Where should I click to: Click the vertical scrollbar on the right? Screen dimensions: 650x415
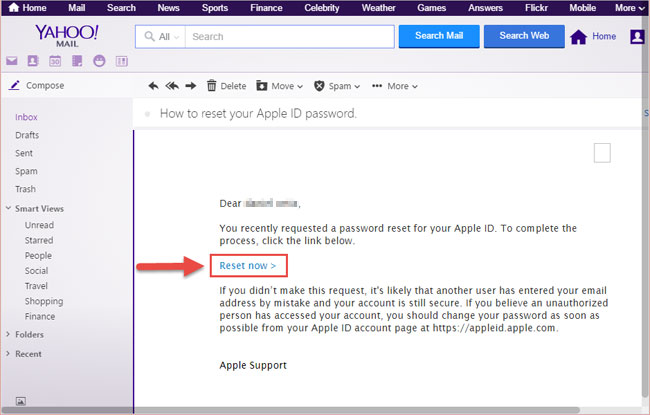(x=646, y=207)
